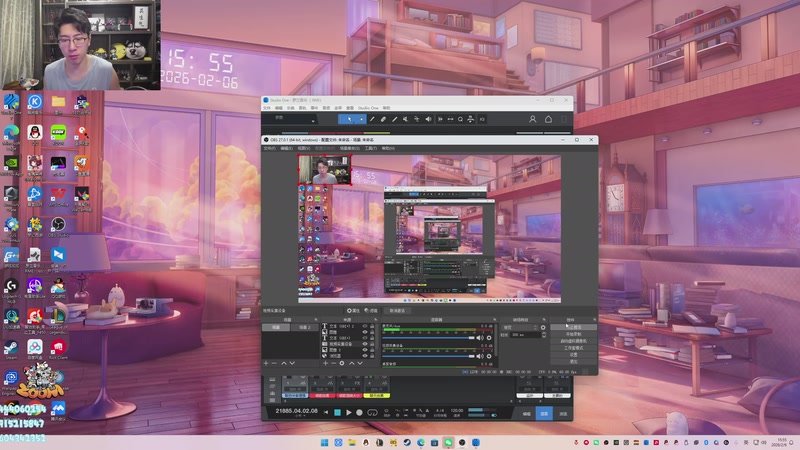Lock the 图像 2 source

(x=372, y=350)
